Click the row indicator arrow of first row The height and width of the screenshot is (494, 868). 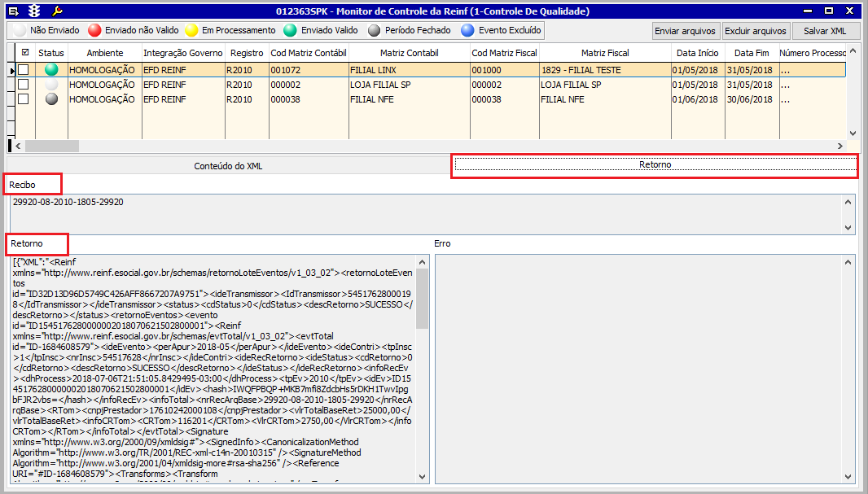click(11, 70)
